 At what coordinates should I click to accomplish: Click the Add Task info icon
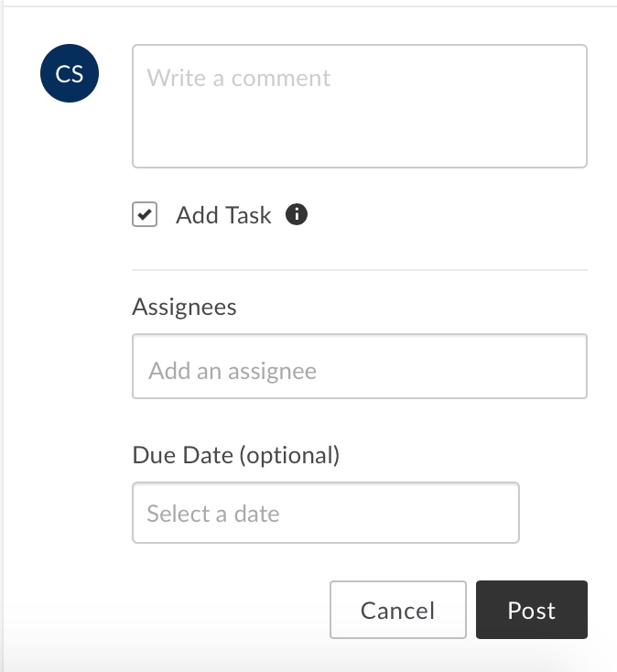coord(297,214)
